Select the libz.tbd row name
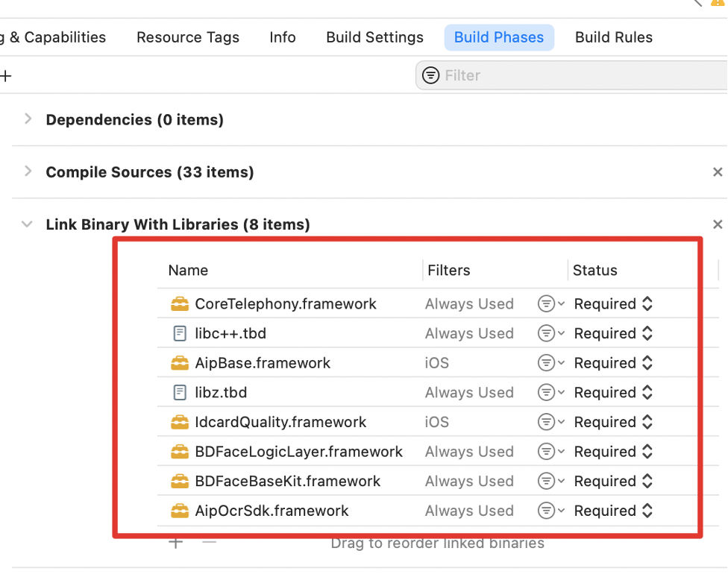 [x=221, y=392]
